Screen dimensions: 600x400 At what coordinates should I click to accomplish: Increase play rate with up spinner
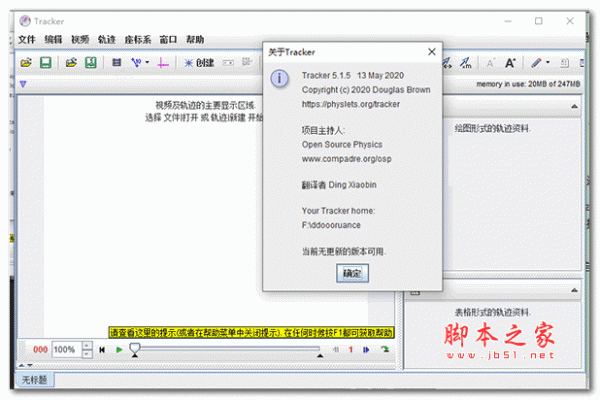tap(87, 345)
